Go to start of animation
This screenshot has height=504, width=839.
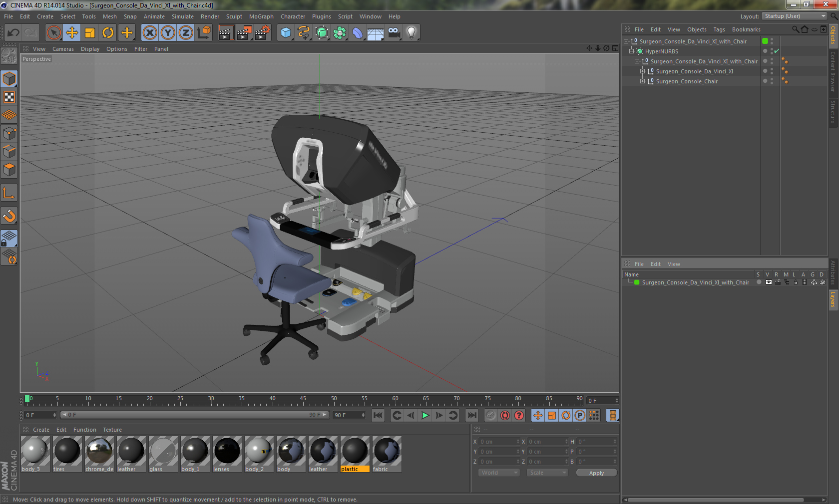point(378,415)
